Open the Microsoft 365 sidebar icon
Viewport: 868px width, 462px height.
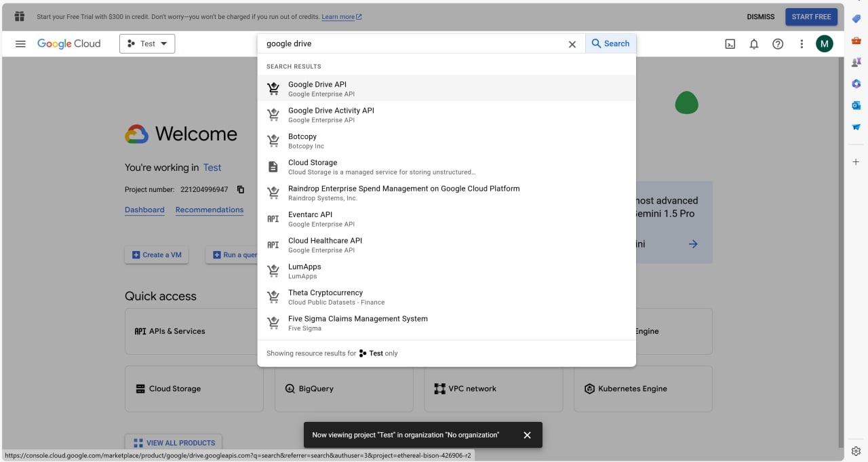856,84
